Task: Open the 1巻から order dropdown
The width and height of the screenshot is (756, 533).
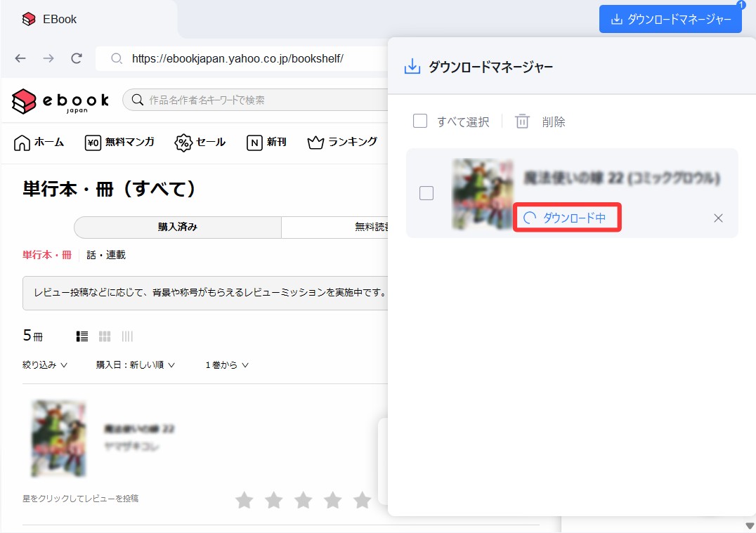Action: (227, 365)
